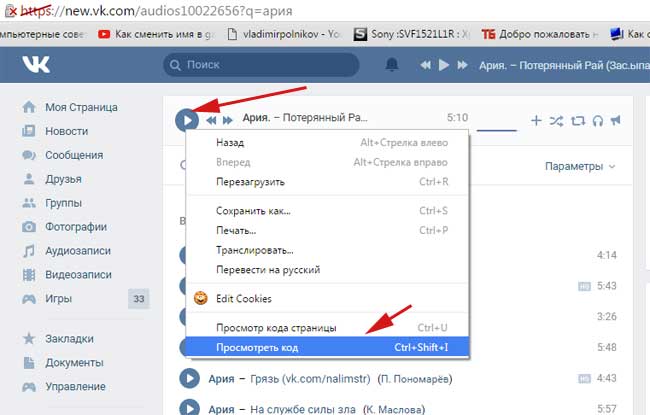Viewport: 650px width, 415px height.
Task: Skip to next track in audio player
Action: 228,120
